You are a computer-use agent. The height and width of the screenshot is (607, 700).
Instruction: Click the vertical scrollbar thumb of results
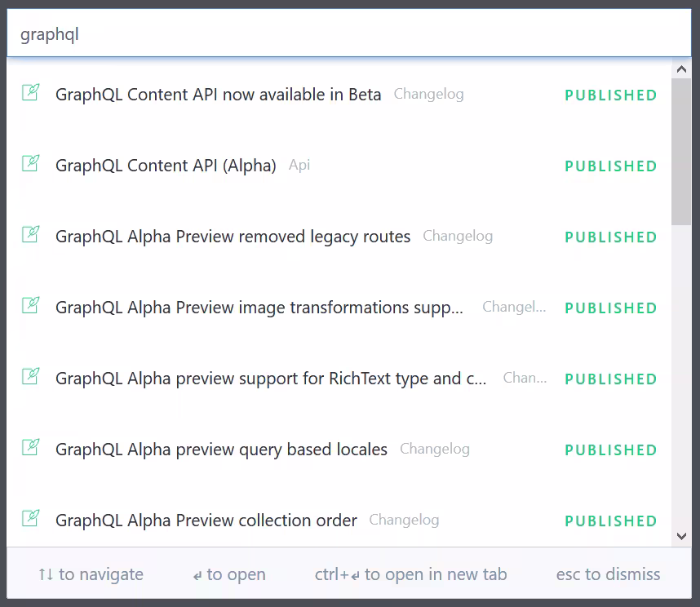click(x=681, y=152)
